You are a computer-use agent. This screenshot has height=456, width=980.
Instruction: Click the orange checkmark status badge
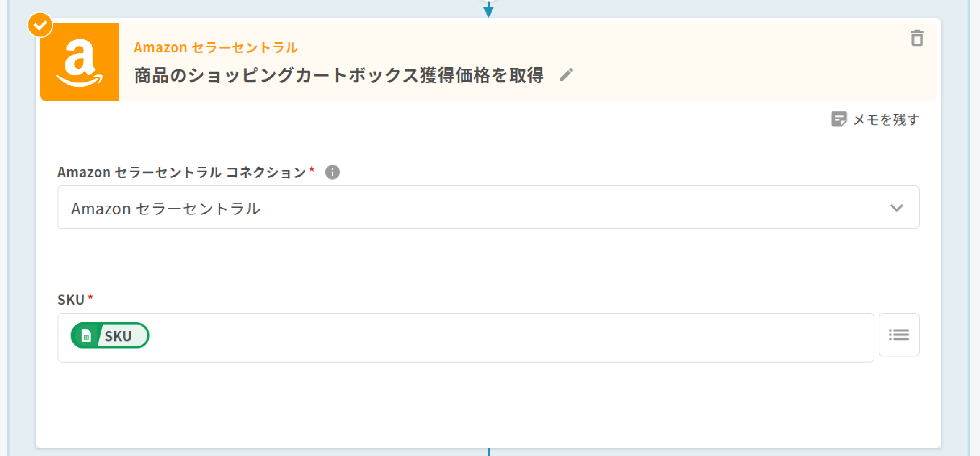(40, 25)
